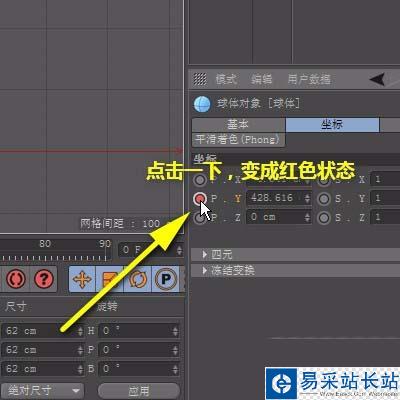
Task: Click the stepper of H rotation field
Action: (175, 331)
